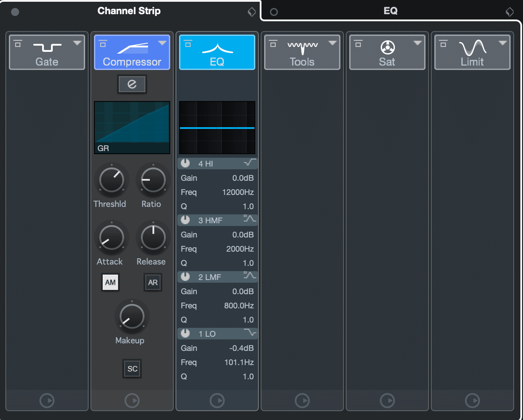Click Limit column bottom play icon
The height and width of the screenshot is (420, 523).
pos(472,401)
